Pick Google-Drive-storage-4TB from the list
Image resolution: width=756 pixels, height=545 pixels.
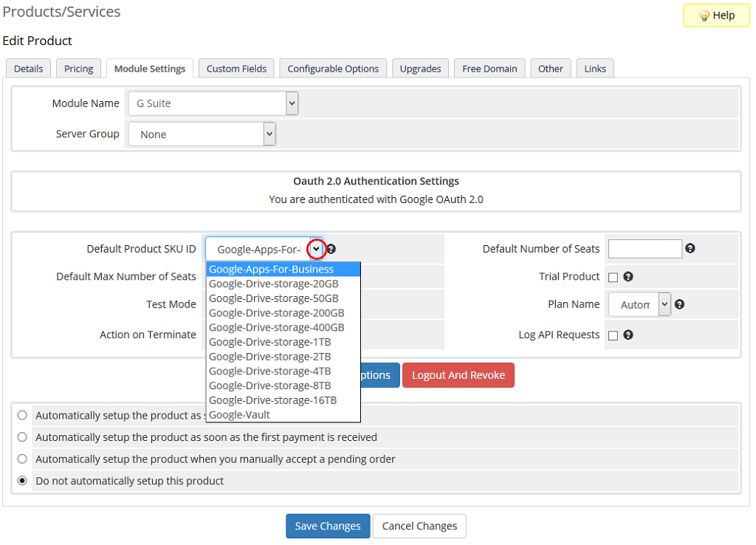pyautogui.click(x=283, y=371)
